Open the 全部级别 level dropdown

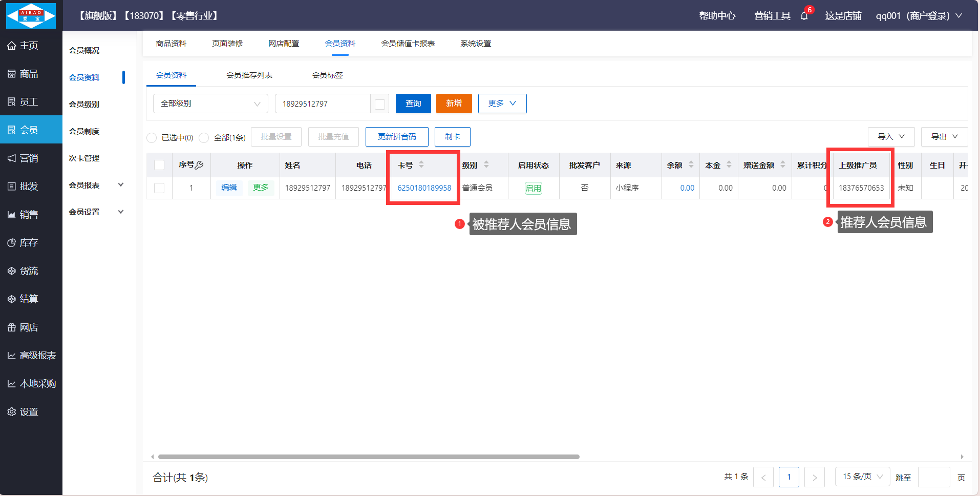point(210,104)
